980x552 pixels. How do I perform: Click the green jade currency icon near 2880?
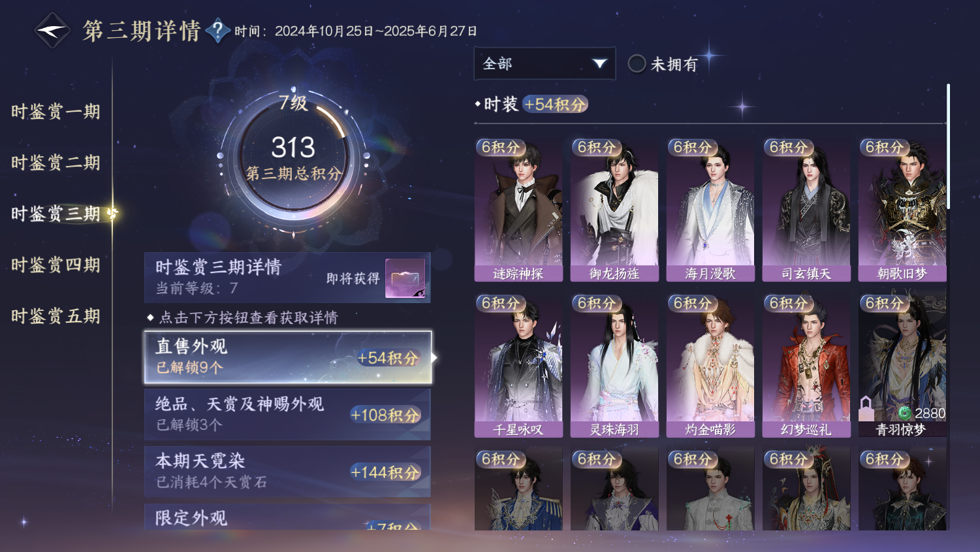click(x=904, y=413)
